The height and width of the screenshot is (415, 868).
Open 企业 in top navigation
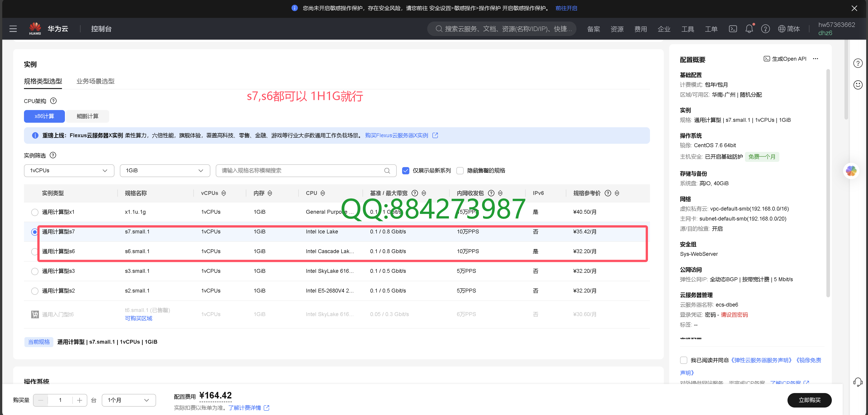[664, 29]
